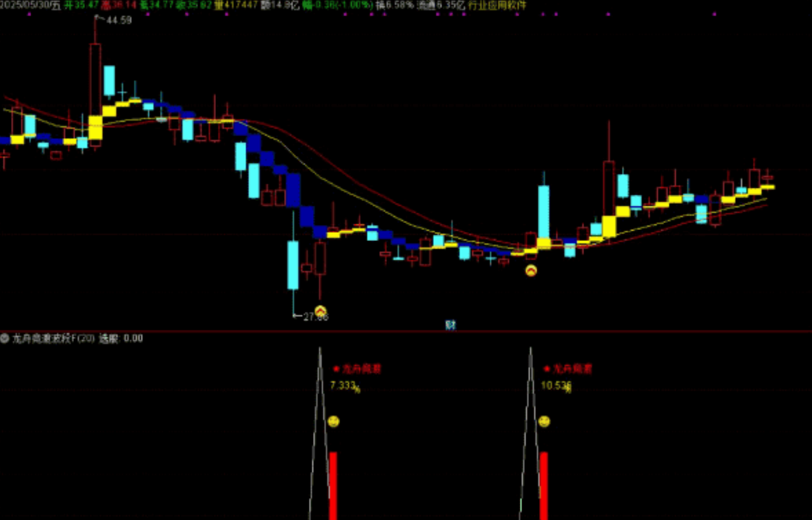Click the smiley face under the 10.536% label
Screen dimensions: 812x520
tap(544, 422)
